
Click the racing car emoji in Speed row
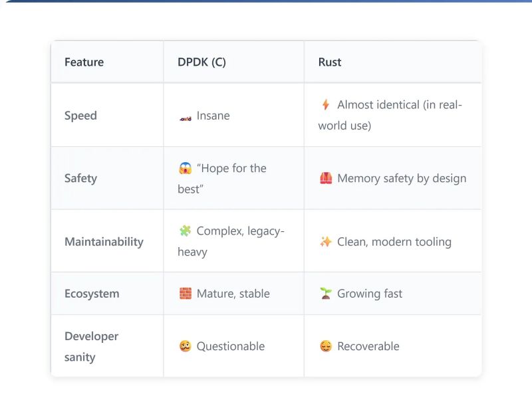click(x=186, y=116)
